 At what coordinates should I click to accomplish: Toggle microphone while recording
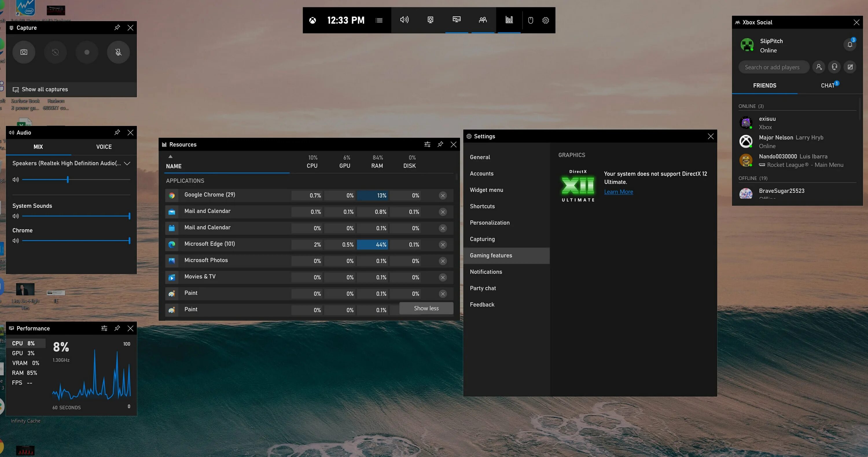[x=118, y=52]
